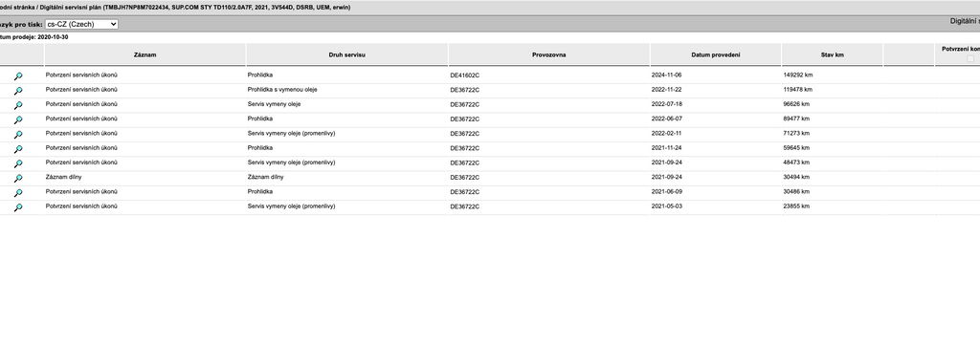The image size is (980, 346).
Task: Click the date 2022-02-11
Action: point(667,133)
